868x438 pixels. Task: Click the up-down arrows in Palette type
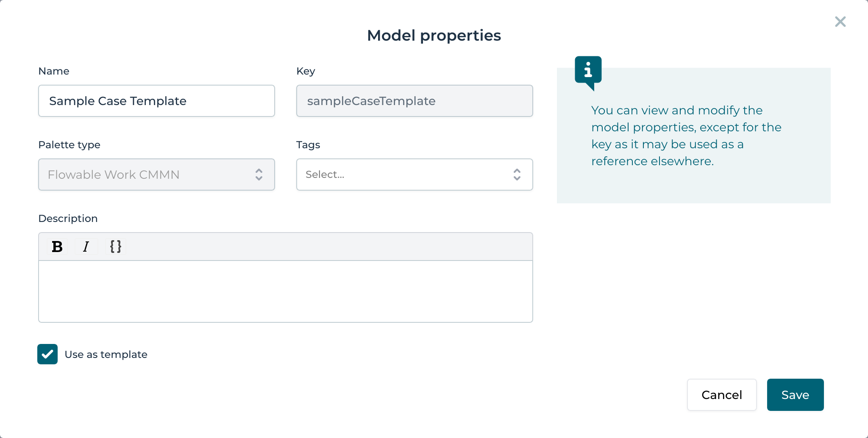[x=259, y=175]
